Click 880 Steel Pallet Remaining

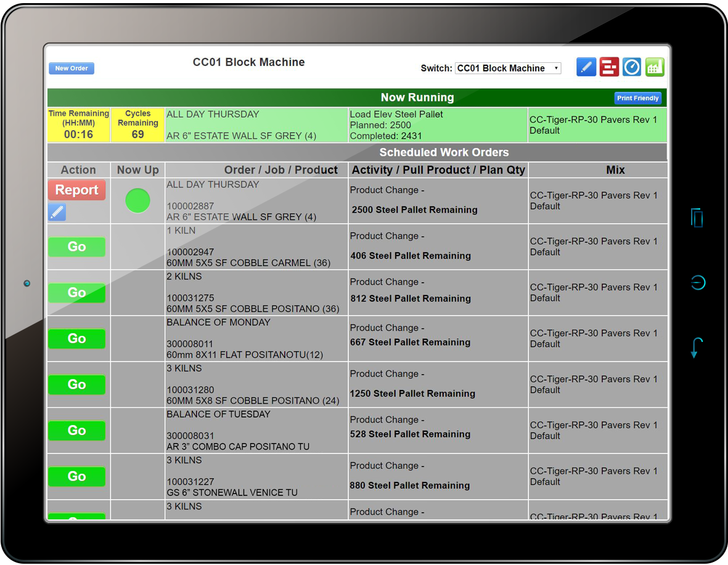click(x=409, y=486)
